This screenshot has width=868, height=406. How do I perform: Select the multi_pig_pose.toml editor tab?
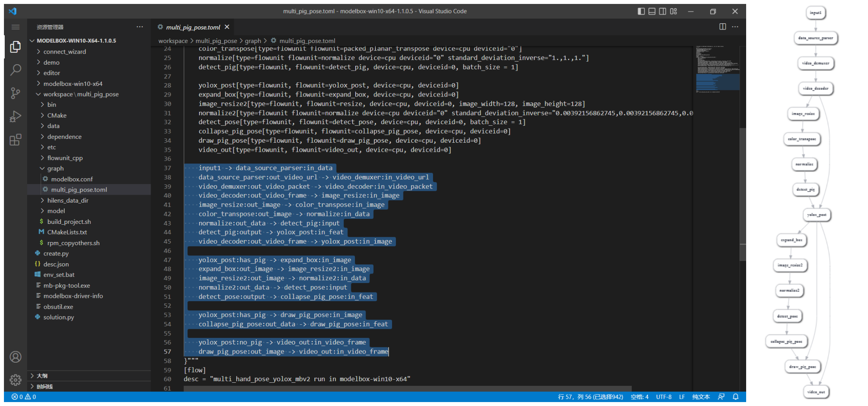coord(192,27)
